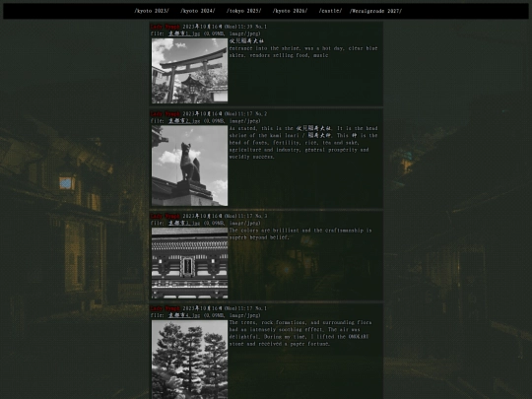Image resolution: width=532 pixels, height=399 pixels.
Task: Click the red poster name above pine trees photo
Action: [166, 308]
